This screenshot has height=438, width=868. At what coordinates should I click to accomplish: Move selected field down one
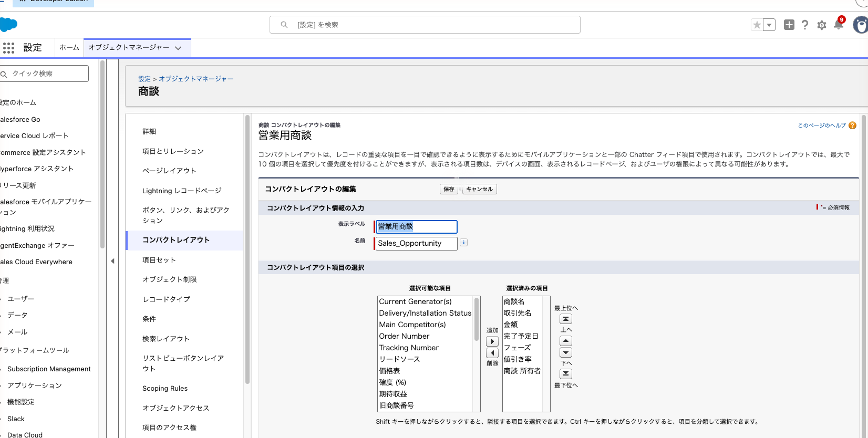566,352
